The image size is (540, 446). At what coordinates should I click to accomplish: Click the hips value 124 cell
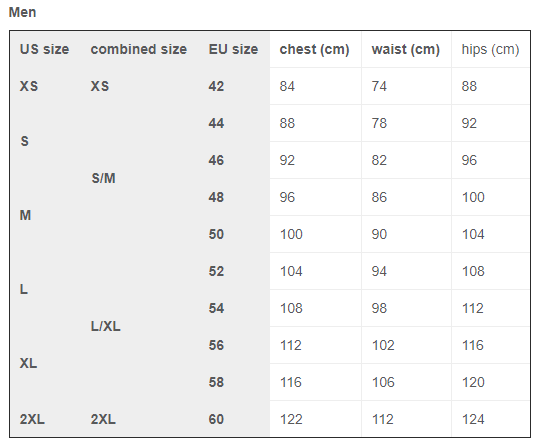pyautogui.click(x=473, y=419)
